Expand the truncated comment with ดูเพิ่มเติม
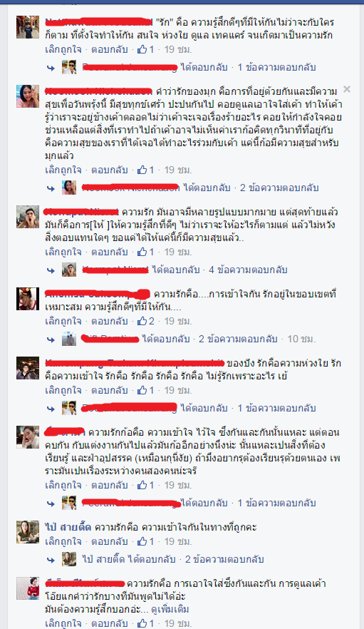364x629 pixels. coord(170,609)
